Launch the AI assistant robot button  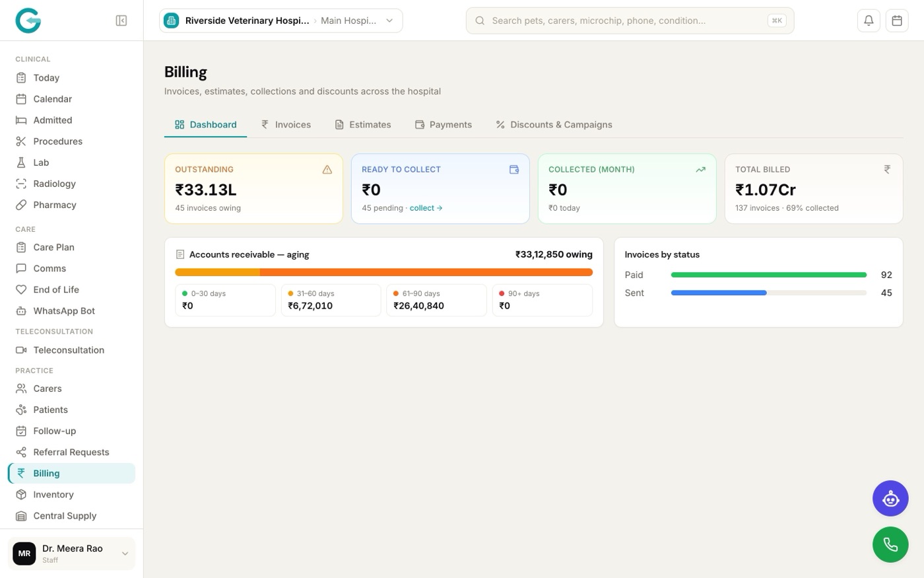(x=890, y=498)
